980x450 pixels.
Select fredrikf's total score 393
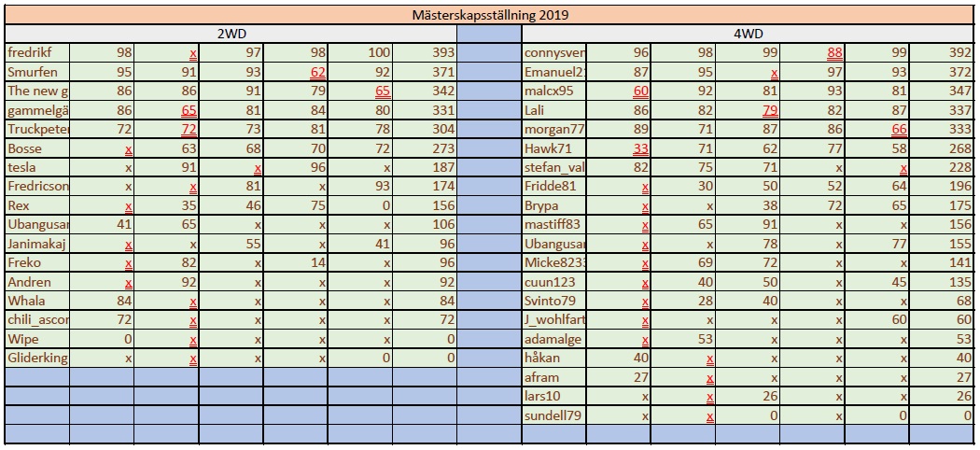point(424,53)
